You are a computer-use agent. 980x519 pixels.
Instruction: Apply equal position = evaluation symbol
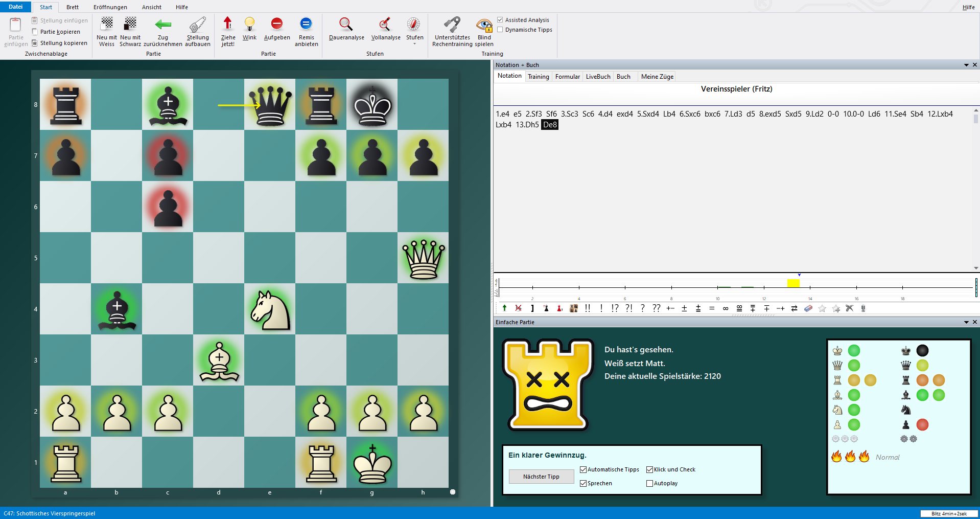(x=712, y=308)
